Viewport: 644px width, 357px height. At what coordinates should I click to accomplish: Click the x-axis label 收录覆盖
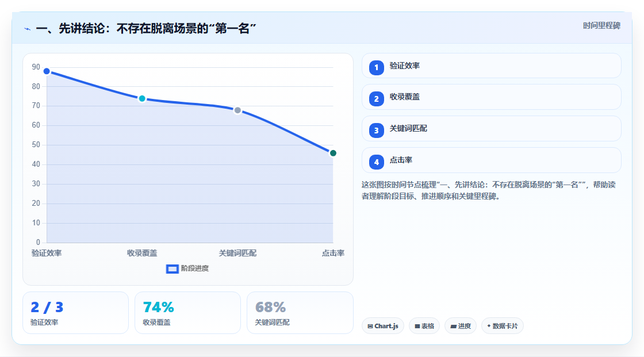tap(142, 254)
